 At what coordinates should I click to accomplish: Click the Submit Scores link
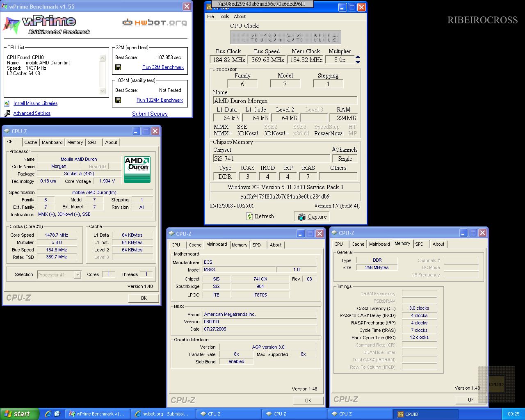coord(150,114)
